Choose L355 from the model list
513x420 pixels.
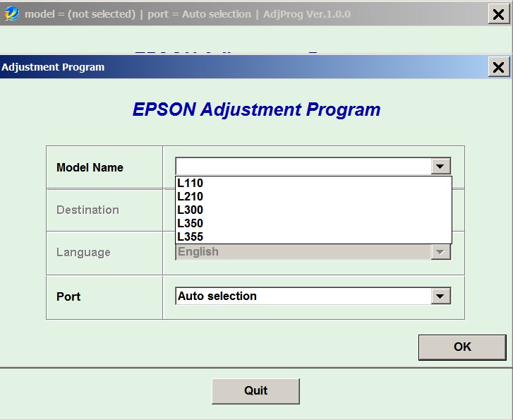313,236
